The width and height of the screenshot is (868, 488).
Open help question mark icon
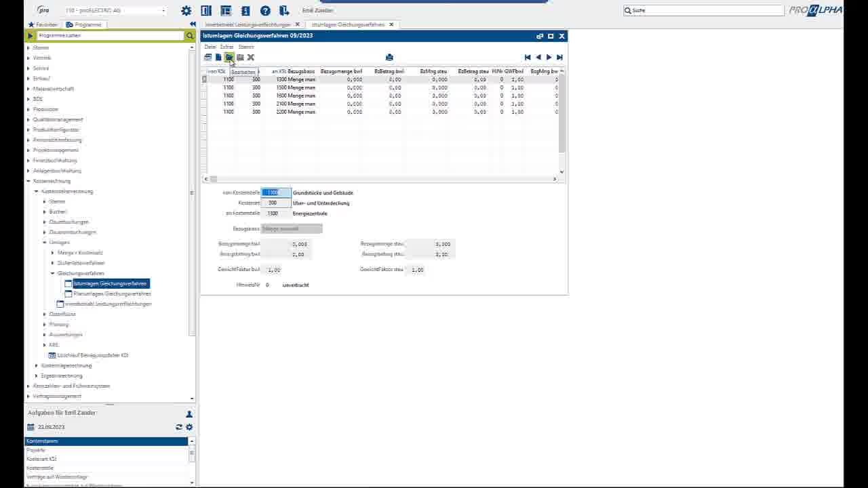coord(265,11)
